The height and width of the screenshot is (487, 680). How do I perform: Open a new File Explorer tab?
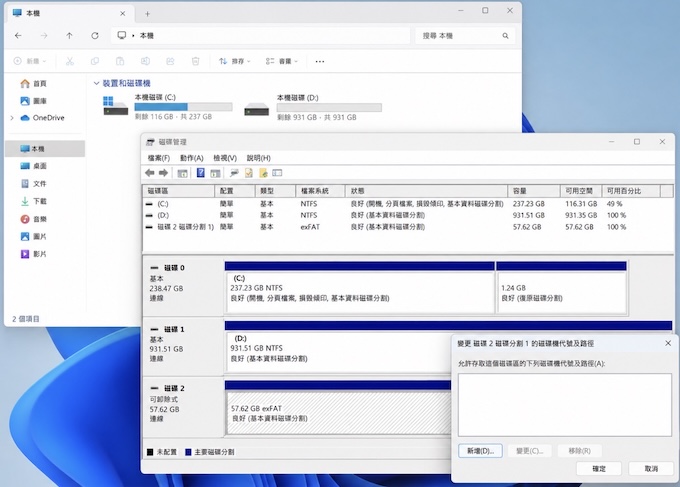147,14
